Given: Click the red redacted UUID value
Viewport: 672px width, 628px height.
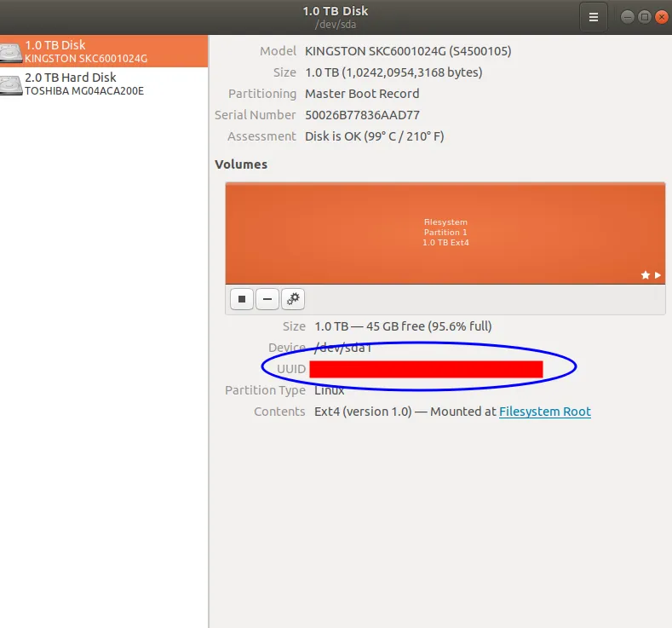Looking at the screenshot, I should pos(426,369).
